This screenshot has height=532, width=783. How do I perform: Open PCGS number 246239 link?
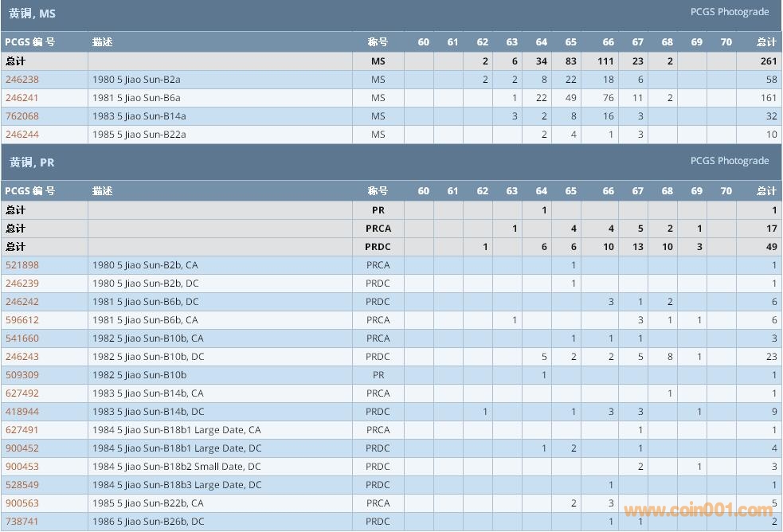click(x=22, y=284)
